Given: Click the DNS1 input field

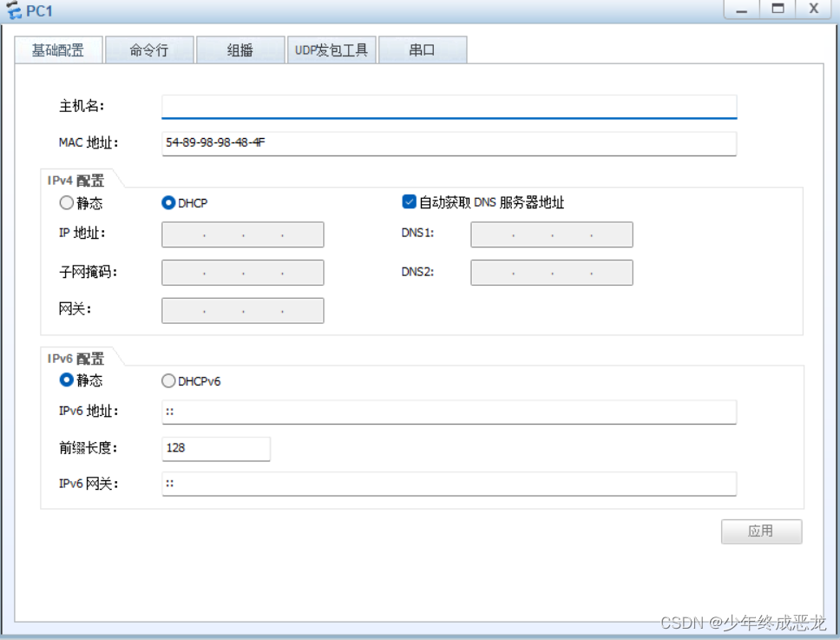Looking at the screenshot, I should pyautogui.click(x=552, y=234).
